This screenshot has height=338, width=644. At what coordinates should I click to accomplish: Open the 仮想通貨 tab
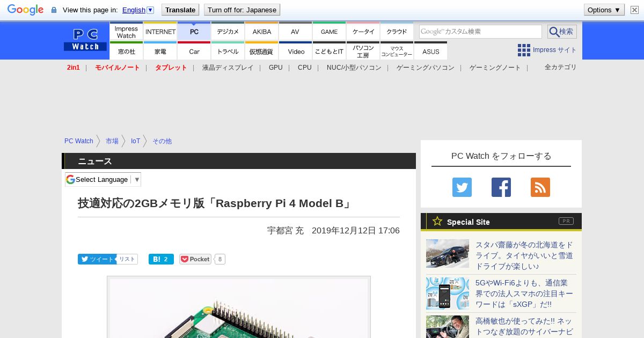tap(262, 51)
